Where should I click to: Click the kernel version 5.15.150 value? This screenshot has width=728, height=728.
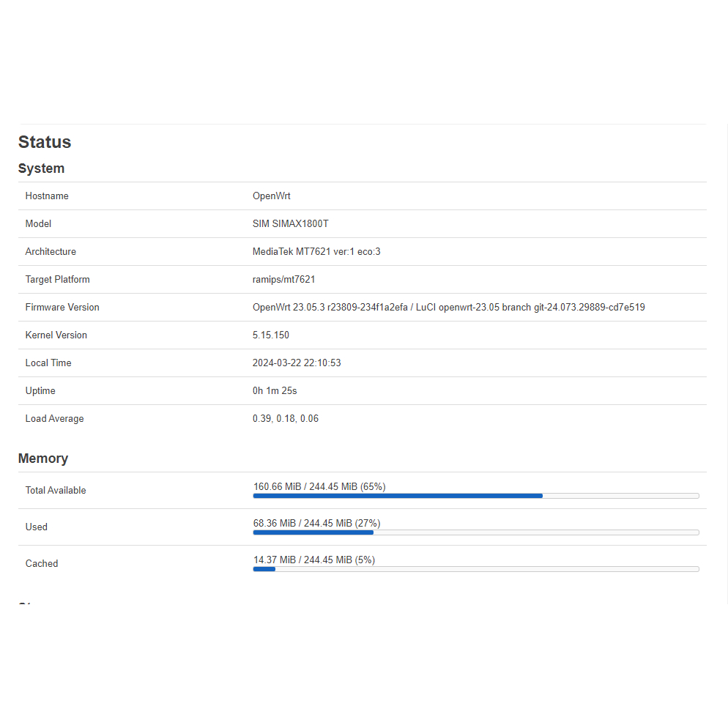tap(270, 335)
